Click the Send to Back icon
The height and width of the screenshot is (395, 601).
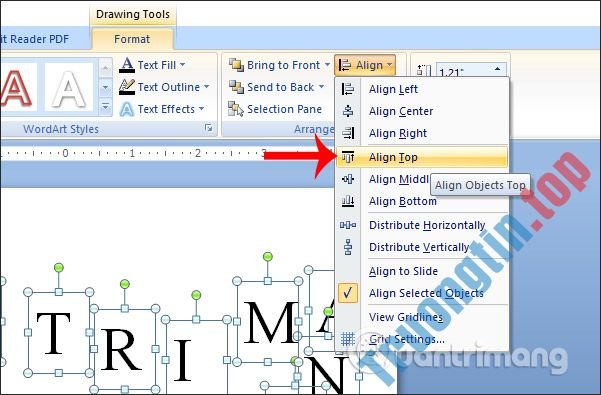(x=236, y=87)
